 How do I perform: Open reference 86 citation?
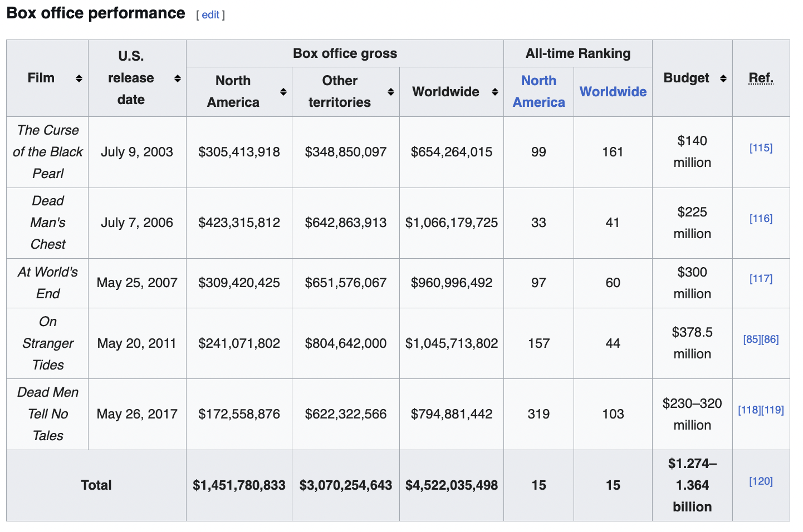click(770, 339)
